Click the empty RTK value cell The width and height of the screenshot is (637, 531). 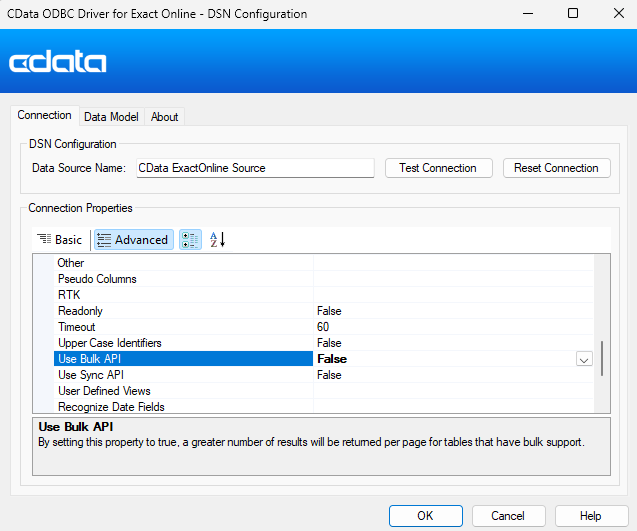tap(453, 295)
